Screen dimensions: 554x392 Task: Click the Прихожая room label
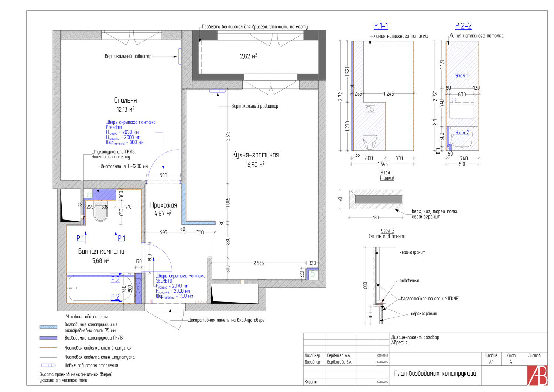[164, 205]
